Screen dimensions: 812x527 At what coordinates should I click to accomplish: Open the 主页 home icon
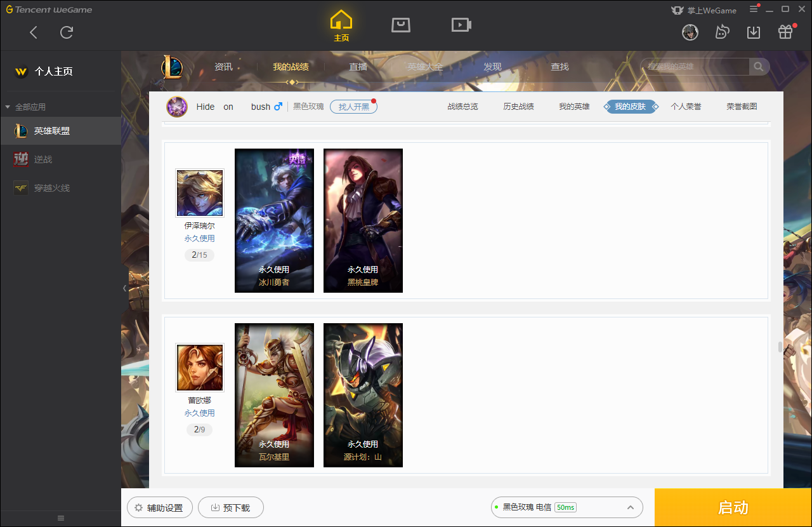[x=341, y=26]
